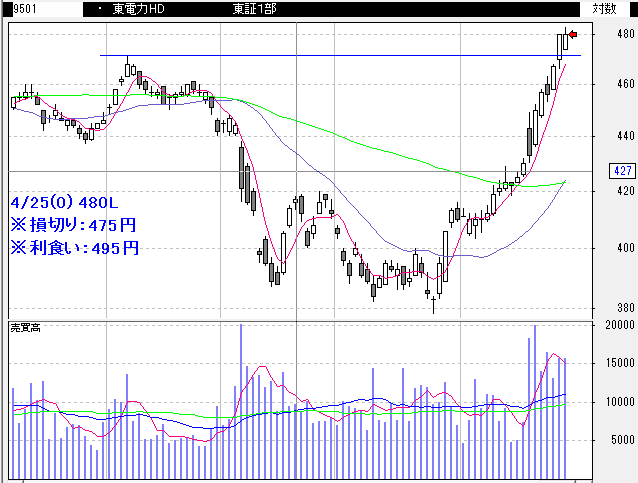Click the red arrow marker beside latest candle
Image resolution: width=638 pixels, height=483 pixels.
point(572,35)
